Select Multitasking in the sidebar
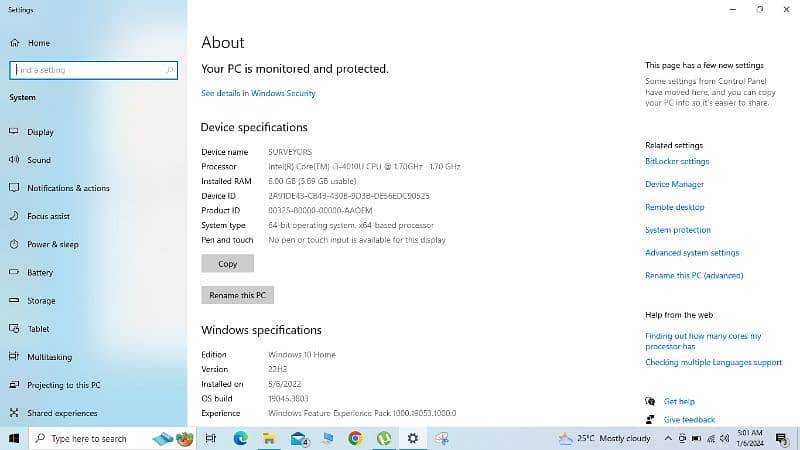 tap(49, 357)
